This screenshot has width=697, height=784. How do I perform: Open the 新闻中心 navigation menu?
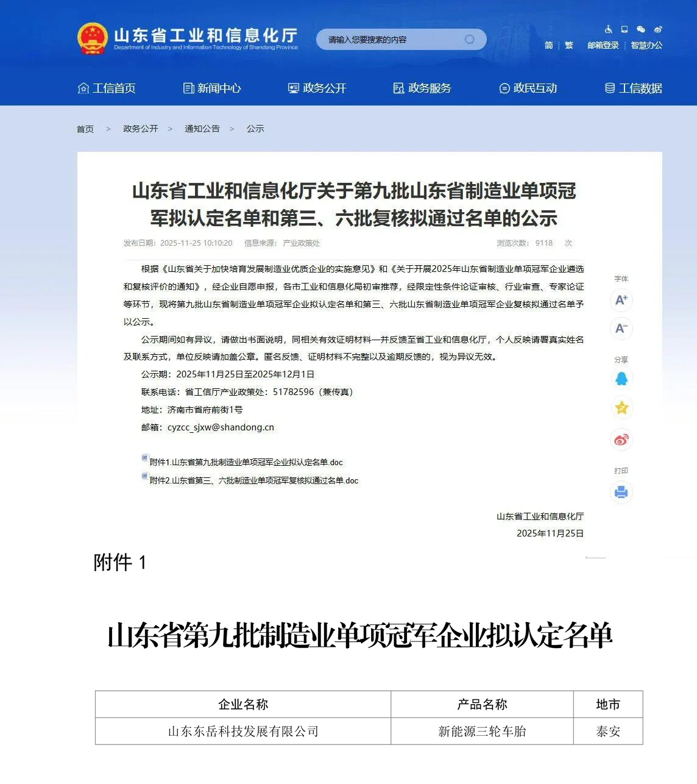point(212,88)
